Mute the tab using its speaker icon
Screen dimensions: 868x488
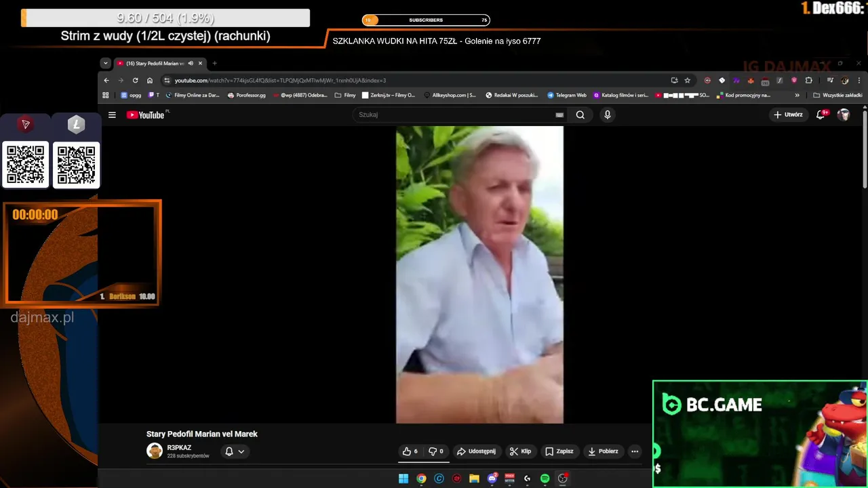(191, 63)
